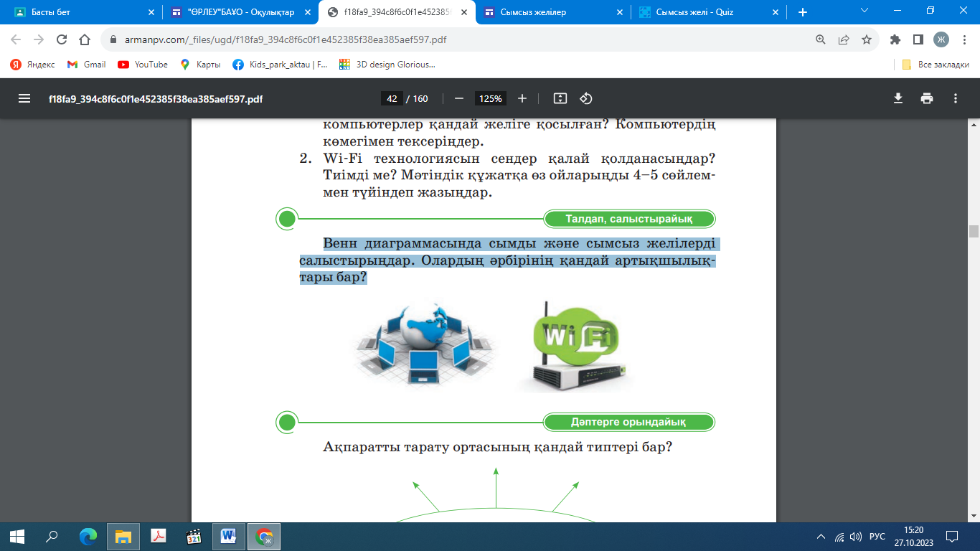Open the Chrome side panel
Image resolution: width=980 pixels, height=551 pixels.
(x=918, y=40)
